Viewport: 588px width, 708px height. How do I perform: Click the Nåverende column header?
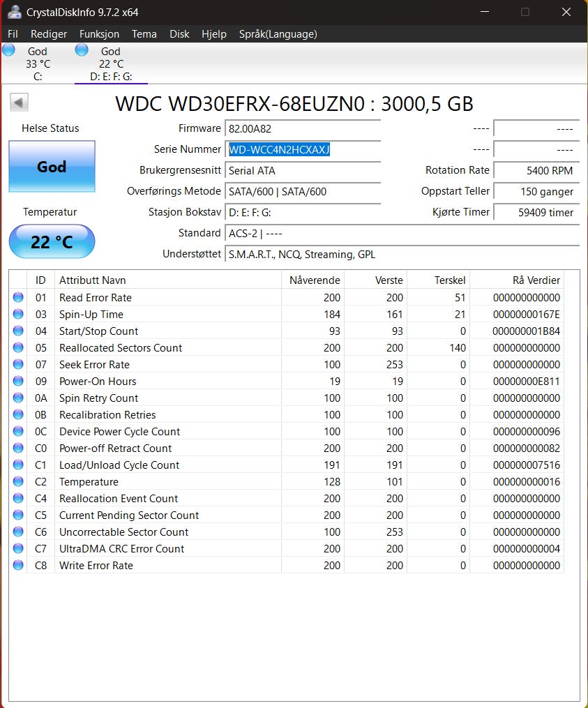point(313,280)
